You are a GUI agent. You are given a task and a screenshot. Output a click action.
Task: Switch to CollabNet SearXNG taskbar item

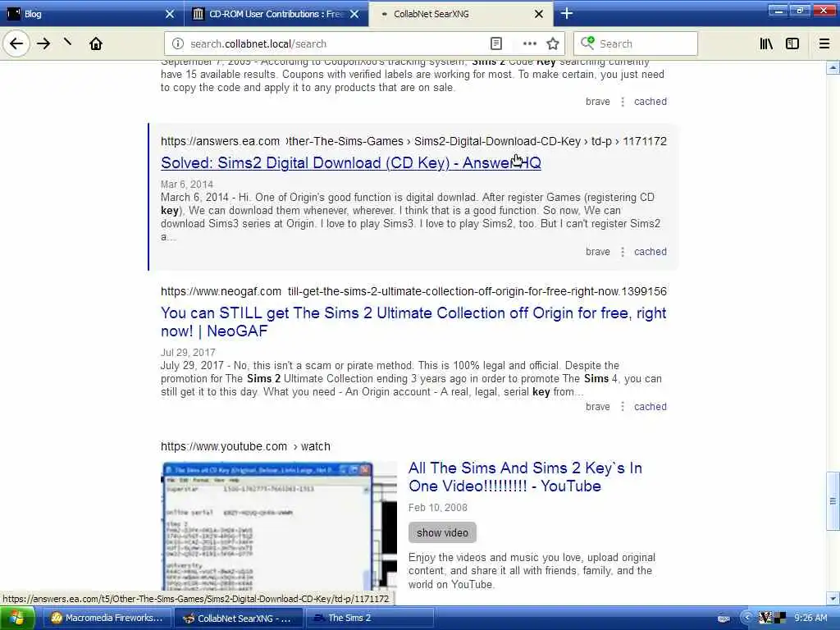pyautogui.click(x=238, y=619)
